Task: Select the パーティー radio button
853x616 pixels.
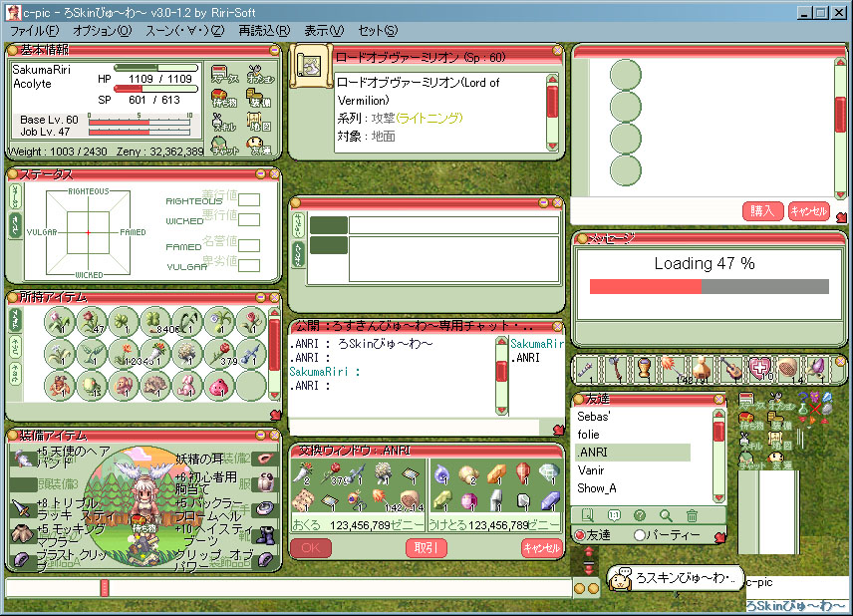Action: 639,535
